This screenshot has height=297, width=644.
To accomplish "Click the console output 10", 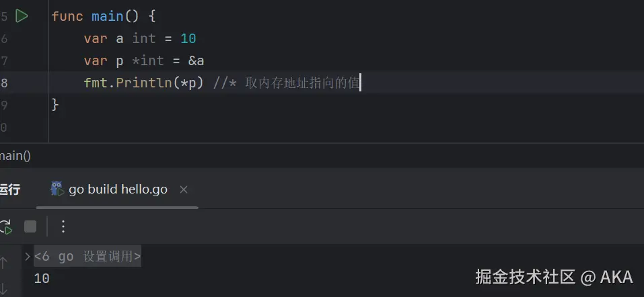I will (42, 278).
